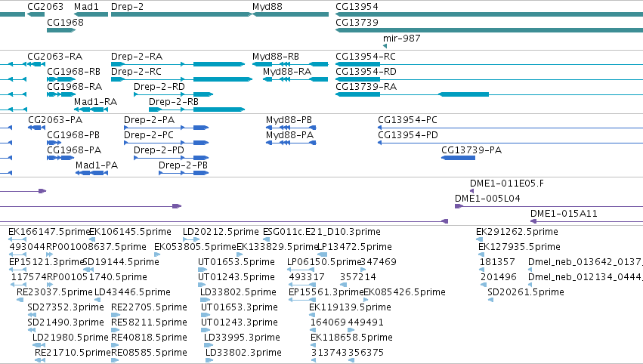
Task: Select protein Drep-2-PD
Action: pyautogui.click(x=159, y=150)
